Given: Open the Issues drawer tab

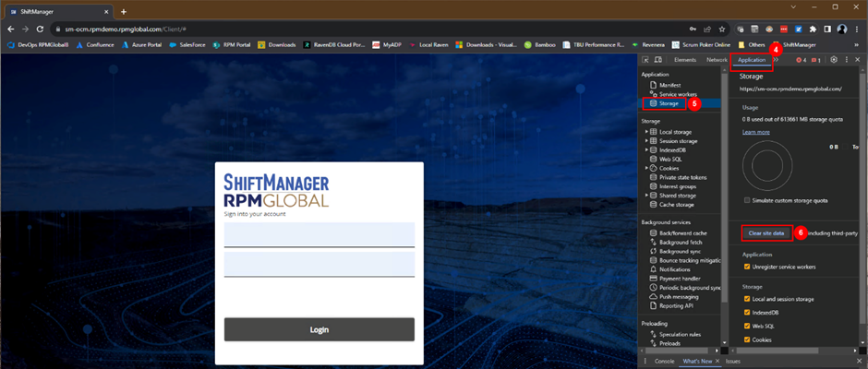Looking at the screenshot, I should pos(732,361).
